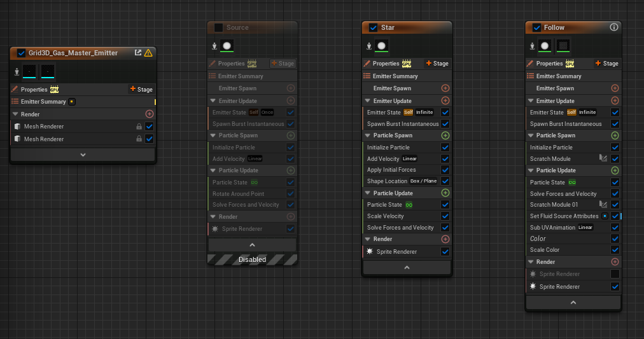644x339 pixels.
Task: Open Scratch Module script edit icon in Follow
Action: 603,158
